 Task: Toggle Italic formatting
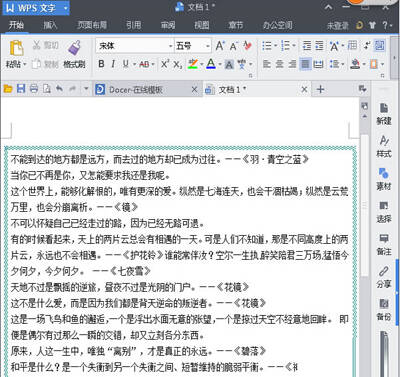(113, 64)
